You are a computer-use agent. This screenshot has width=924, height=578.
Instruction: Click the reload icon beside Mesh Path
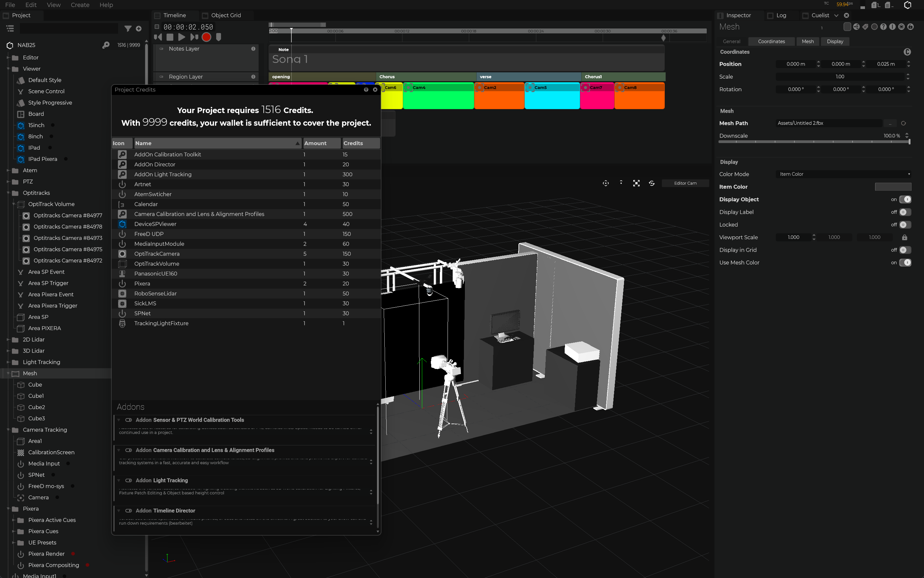click(x=903, y=123)
